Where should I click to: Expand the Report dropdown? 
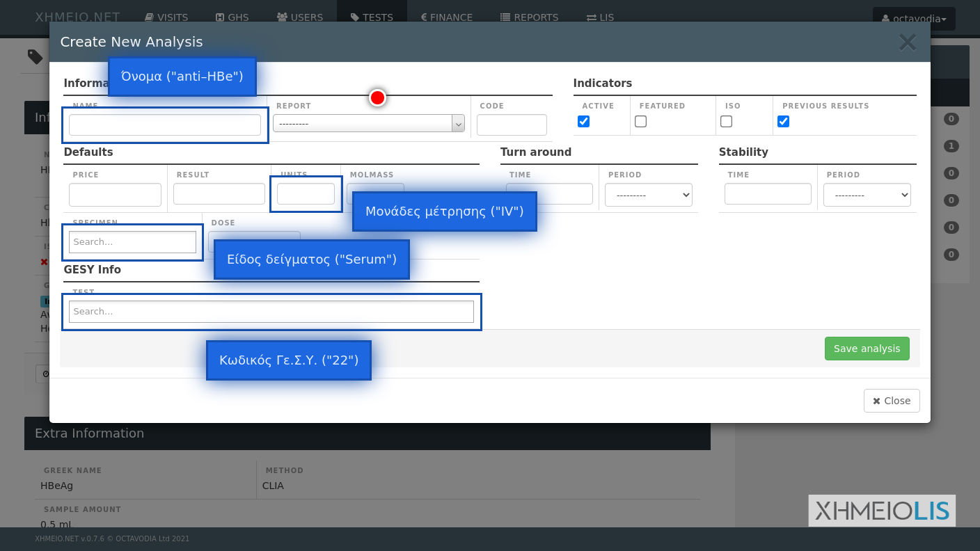pyautogui.click(x=368, y=124)
